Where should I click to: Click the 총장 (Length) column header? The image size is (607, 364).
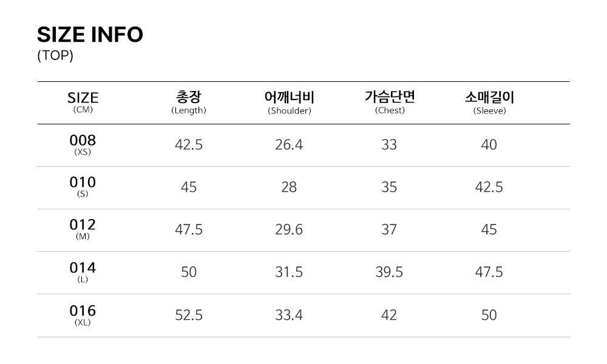pyautogui.click(x=189, y=101)
